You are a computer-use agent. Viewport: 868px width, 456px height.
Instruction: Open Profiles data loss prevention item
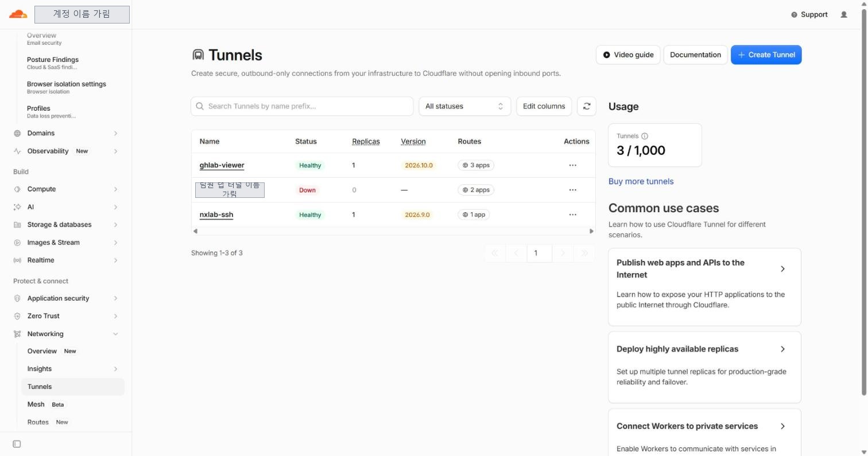click(51, 111)
